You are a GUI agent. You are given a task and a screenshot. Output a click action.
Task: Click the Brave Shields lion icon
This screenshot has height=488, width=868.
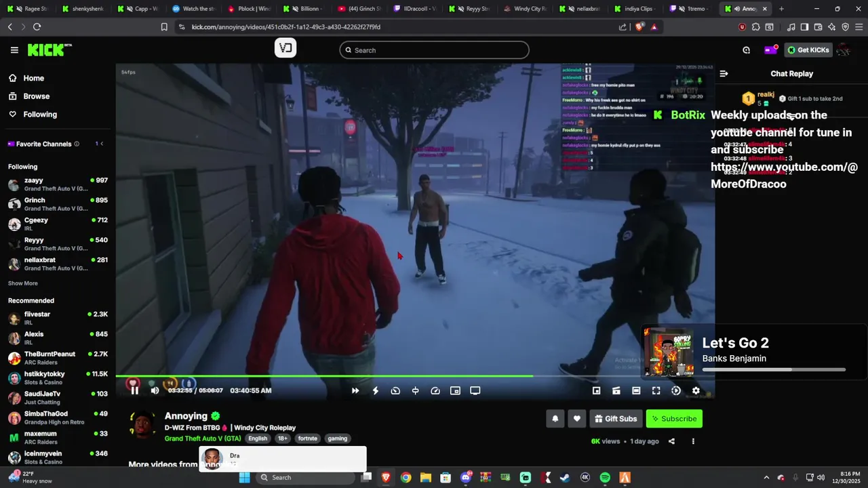639,27
